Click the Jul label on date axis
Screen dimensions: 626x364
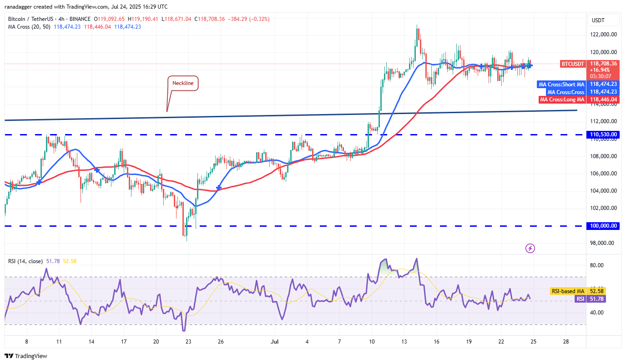(274, 341)
